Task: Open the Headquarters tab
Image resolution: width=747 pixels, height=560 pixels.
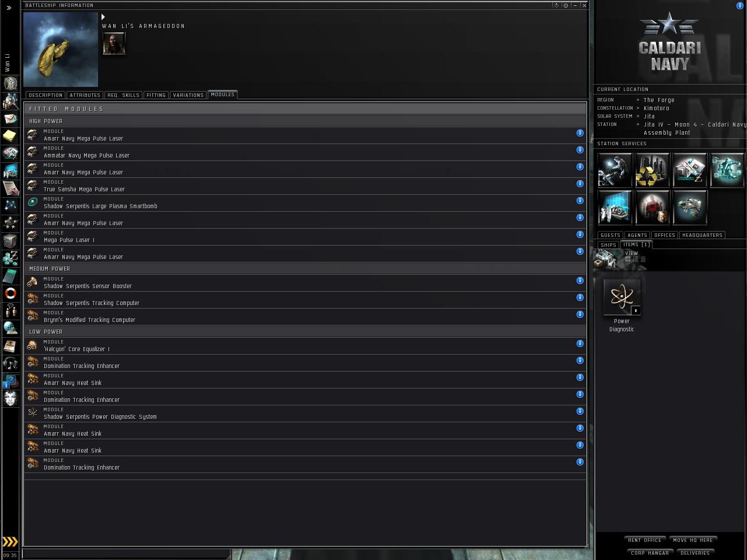Action: point(703,235)
